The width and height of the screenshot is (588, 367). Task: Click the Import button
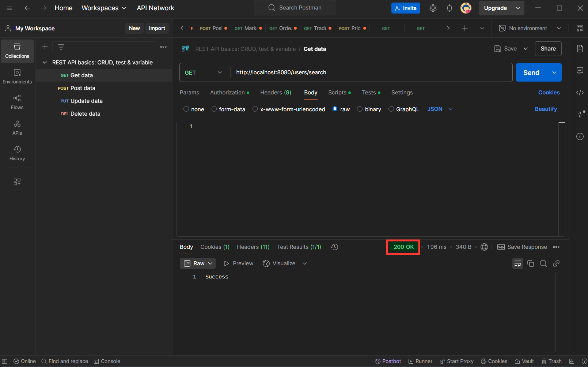tap(157, 28)
